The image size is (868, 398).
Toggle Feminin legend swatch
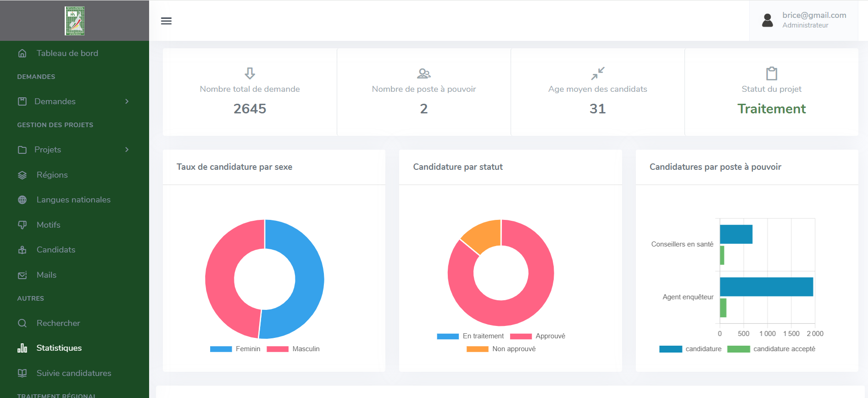click(x=221, y=349)
